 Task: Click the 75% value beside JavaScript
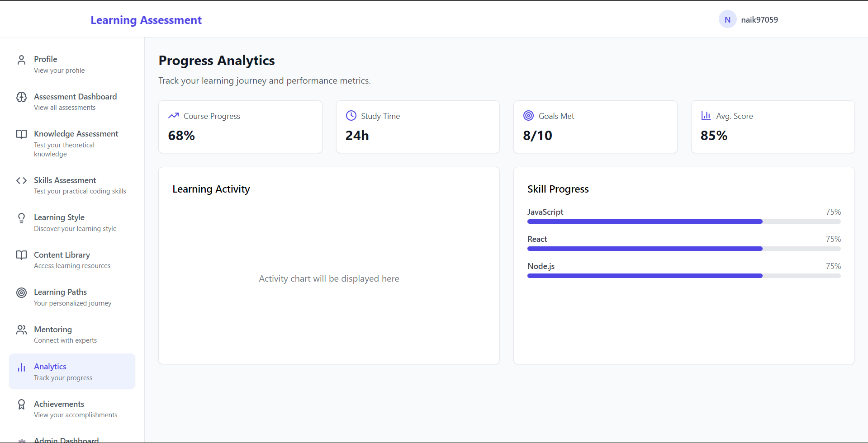point(833,212)
